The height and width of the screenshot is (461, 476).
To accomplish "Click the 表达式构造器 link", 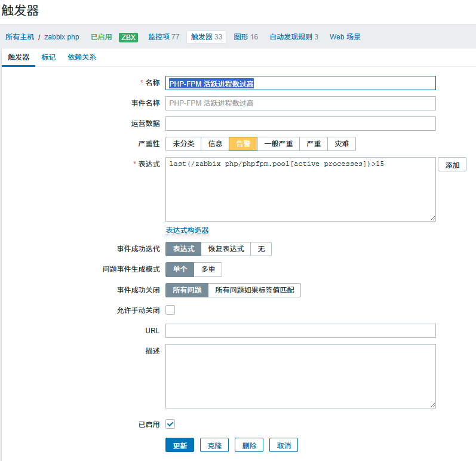I will (x=188, y=230).
